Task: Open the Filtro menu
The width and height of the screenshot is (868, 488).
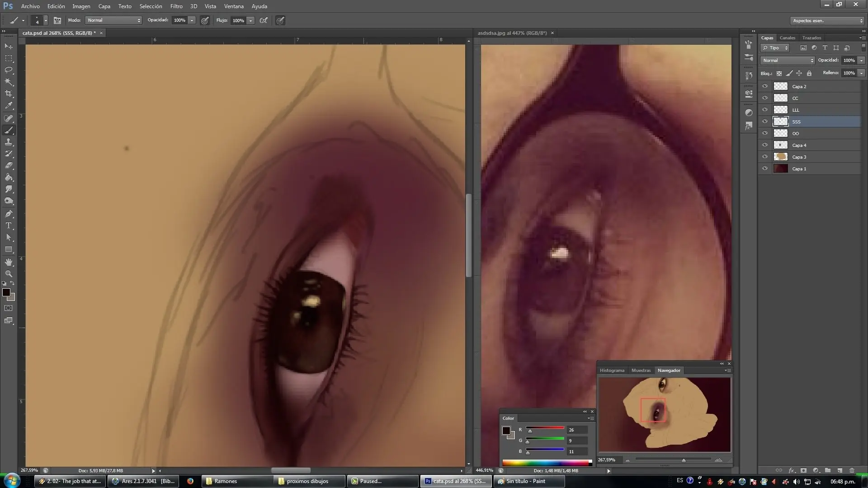Action: pos(176,6)
